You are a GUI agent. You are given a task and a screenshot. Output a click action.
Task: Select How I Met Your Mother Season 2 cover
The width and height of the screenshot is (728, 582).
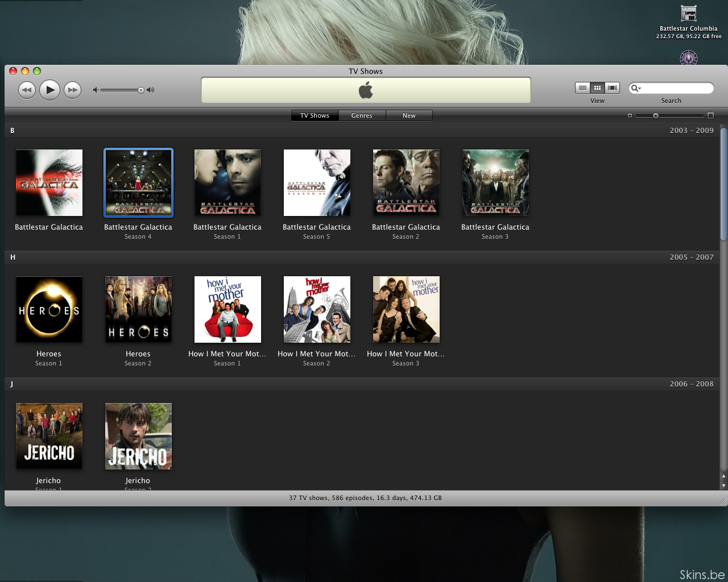[317, 310]
